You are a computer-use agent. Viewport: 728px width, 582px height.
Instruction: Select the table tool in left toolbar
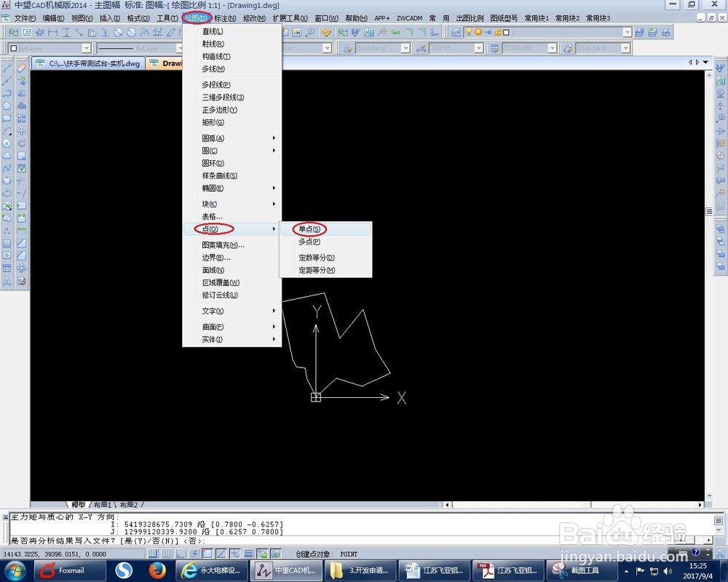7,268
